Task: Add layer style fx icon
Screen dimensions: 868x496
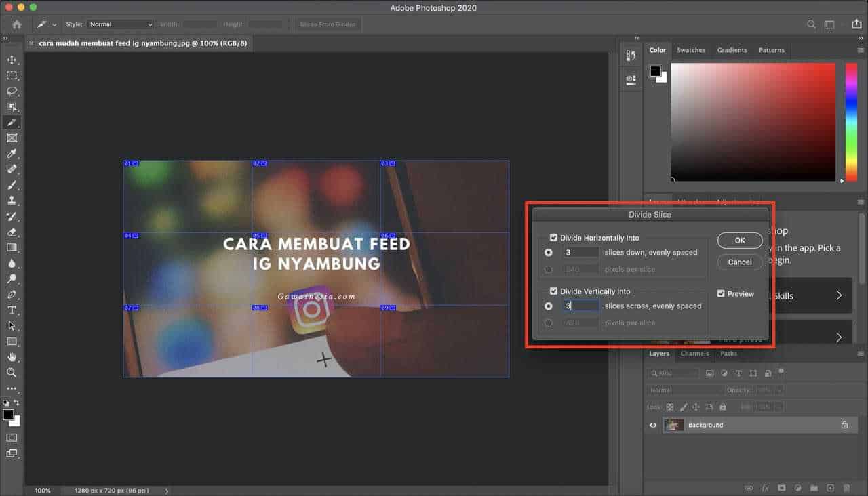Action: [x=766, y=487]
